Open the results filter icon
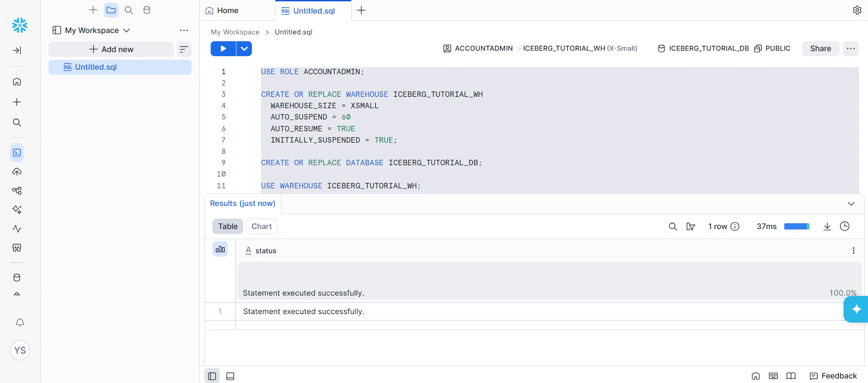The width and height of the screenshot is (868, 383). (691, 226)
